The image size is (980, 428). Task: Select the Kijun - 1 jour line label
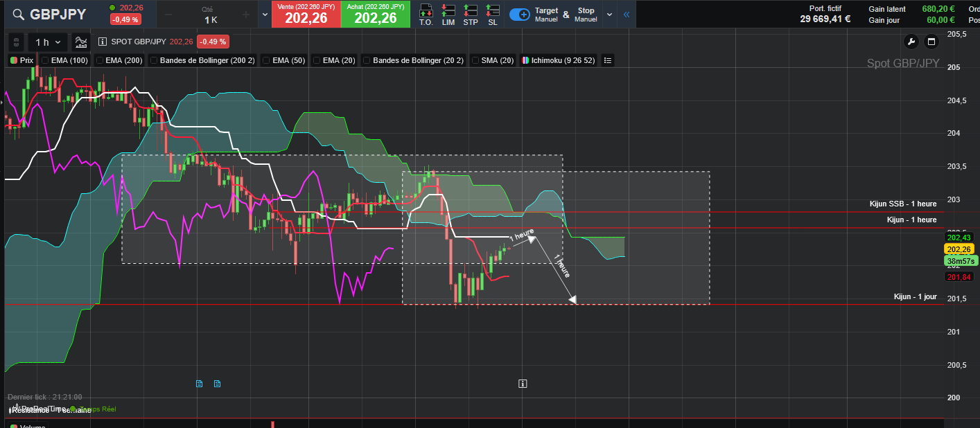pyautogui.click(x=916, y=296)
